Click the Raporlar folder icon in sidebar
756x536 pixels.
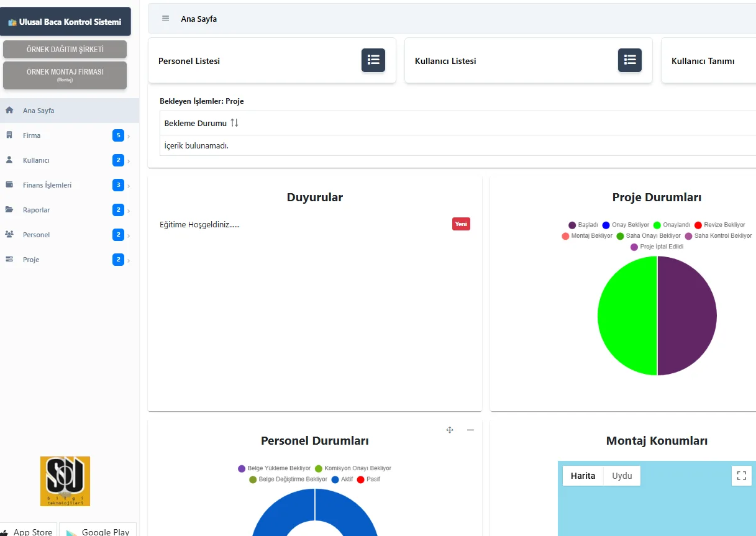tap(9, 210)
